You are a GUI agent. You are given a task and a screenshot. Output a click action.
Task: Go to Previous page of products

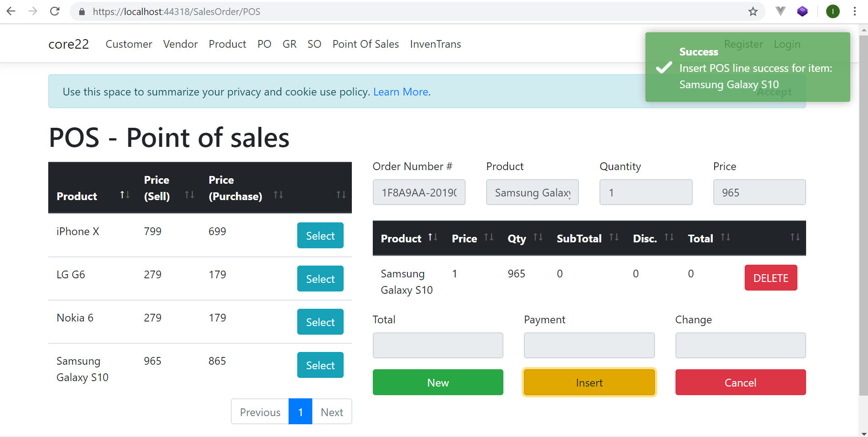pyautogui.click(x=260, y=412)
